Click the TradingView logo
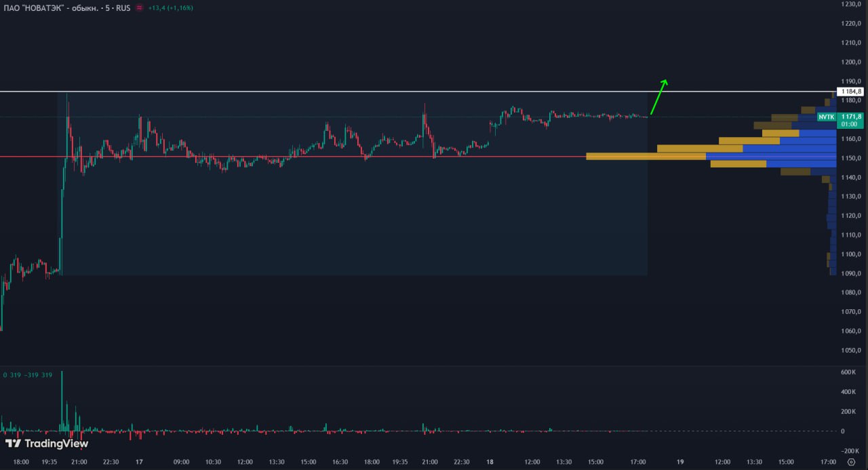 tap(47, 444)
